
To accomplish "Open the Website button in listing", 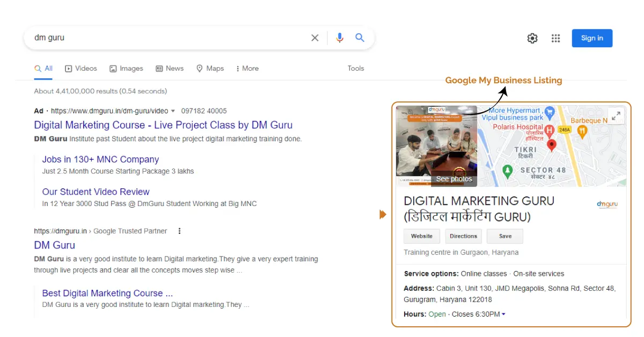I will [x=421, y=236].
